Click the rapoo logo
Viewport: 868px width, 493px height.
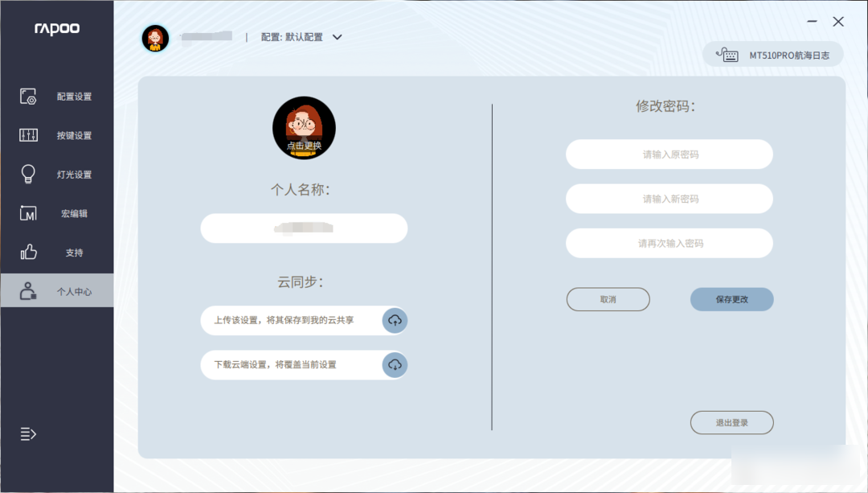[x=57, y=28]
